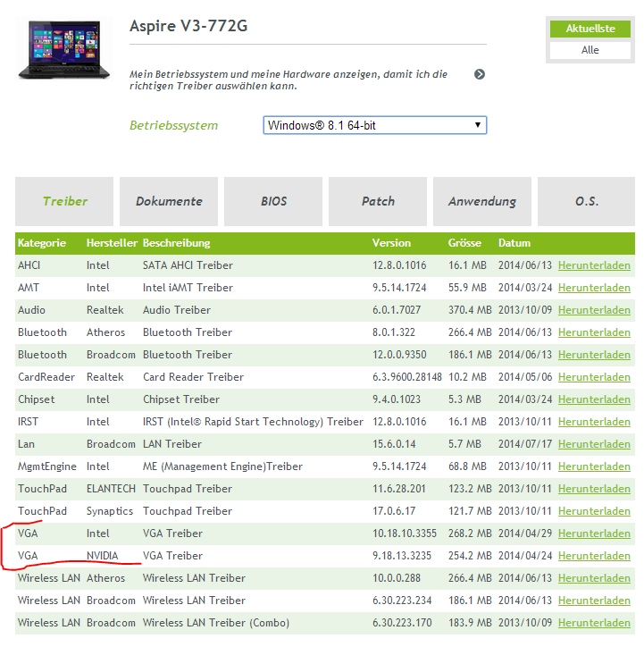
Task: Click the Hersteller column header
Action: coord(112,243)
